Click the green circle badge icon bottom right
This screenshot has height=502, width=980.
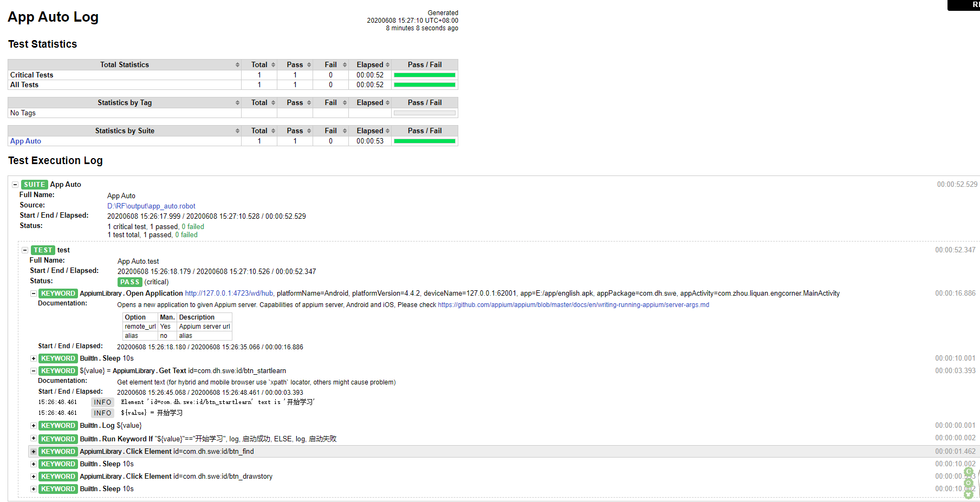pyautogui.click(x=969, y=483)
